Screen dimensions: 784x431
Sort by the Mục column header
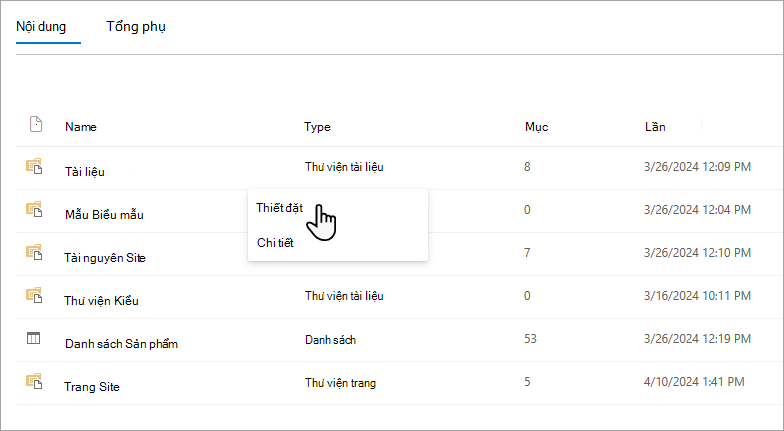[536, 127]
